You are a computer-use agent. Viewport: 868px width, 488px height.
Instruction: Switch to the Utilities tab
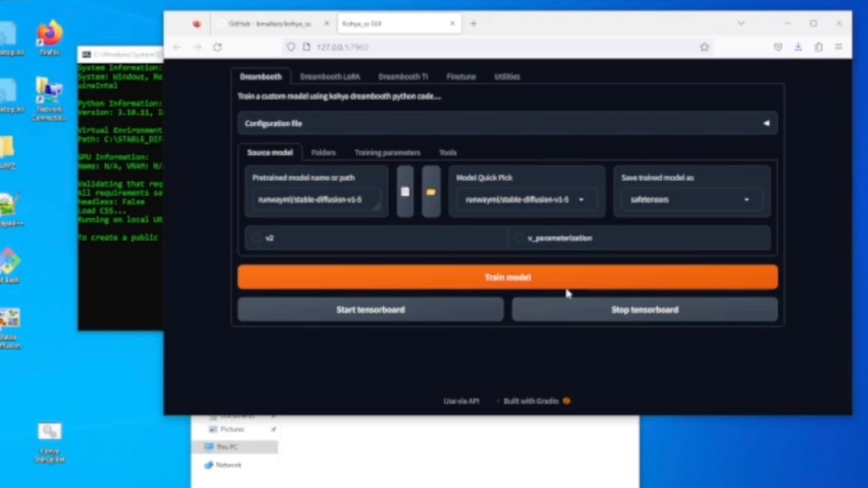pos(507,77)
